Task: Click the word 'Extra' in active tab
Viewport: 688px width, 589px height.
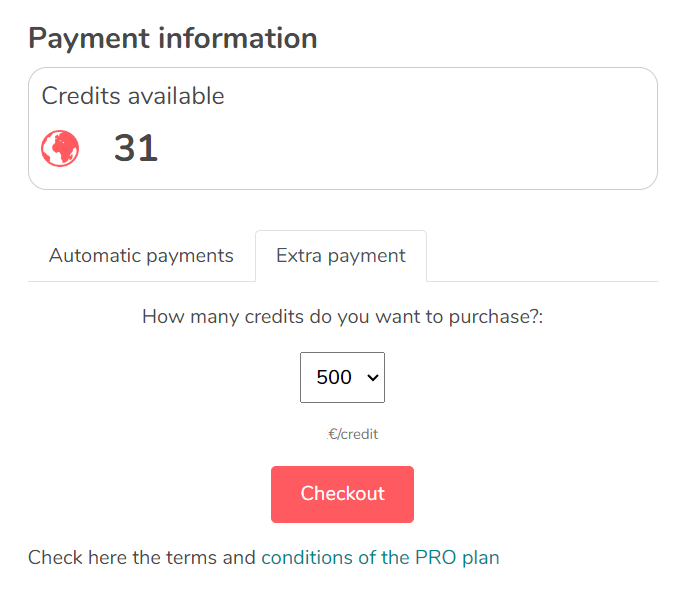Action: 299,256
